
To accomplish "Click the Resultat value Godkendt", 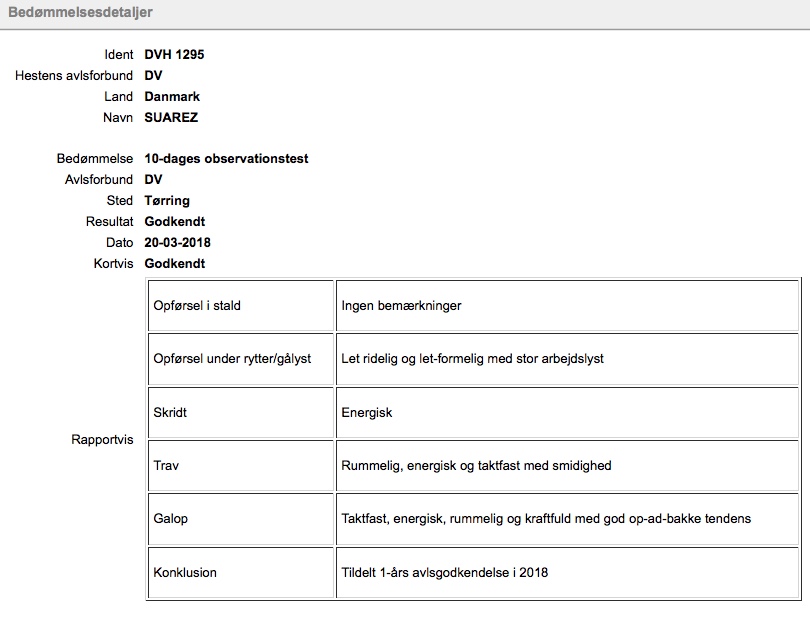I will [175, 222].
